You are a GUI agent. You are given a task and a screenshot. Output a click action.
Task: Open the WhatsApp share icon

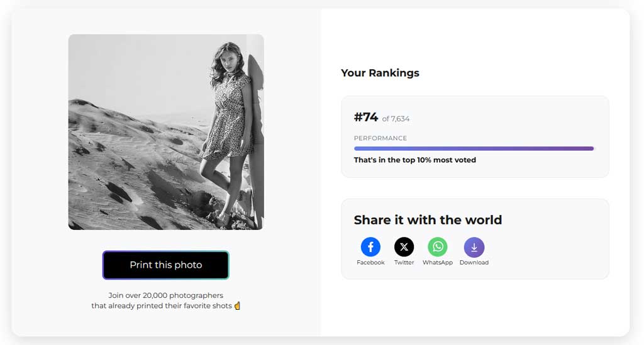438,247
